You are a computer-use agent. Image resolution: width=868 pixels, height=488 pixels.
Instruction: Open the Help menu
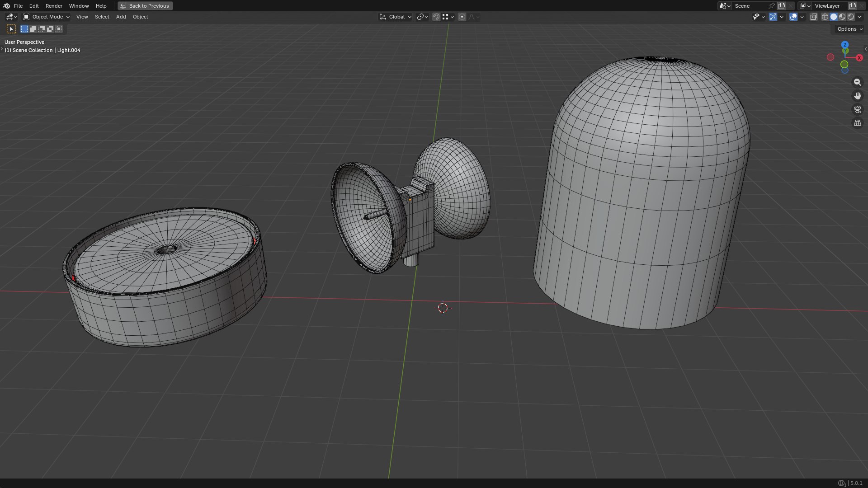[101, 6]
